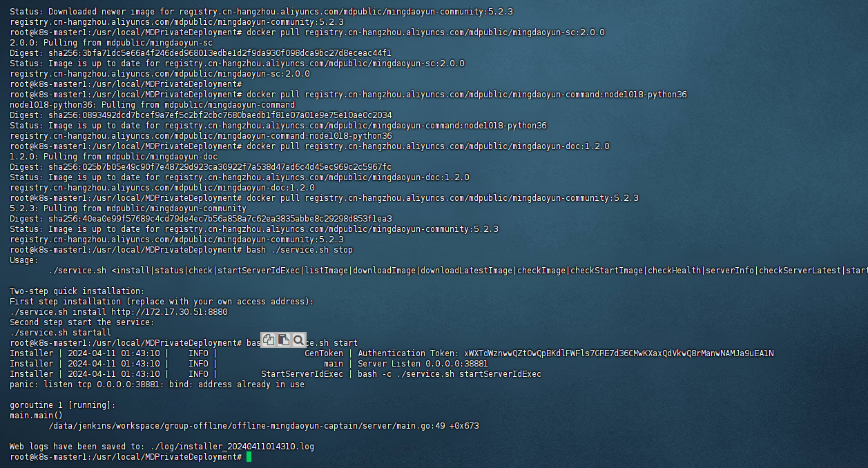This screenshot has height=468, width=868.
Task: Click the Authentication Token value
Action: click(x=619, y=353)
